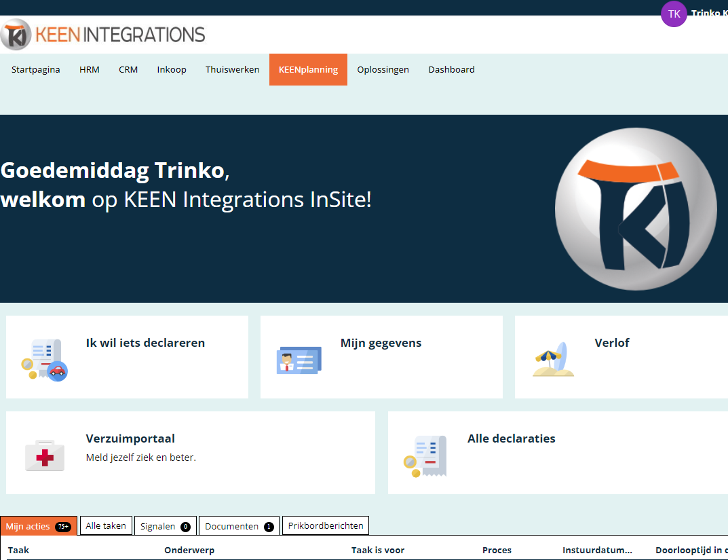Screen dimensions: 728x560
Task: Switch to the Prikbordberichten tab
Action: (326, 525)
